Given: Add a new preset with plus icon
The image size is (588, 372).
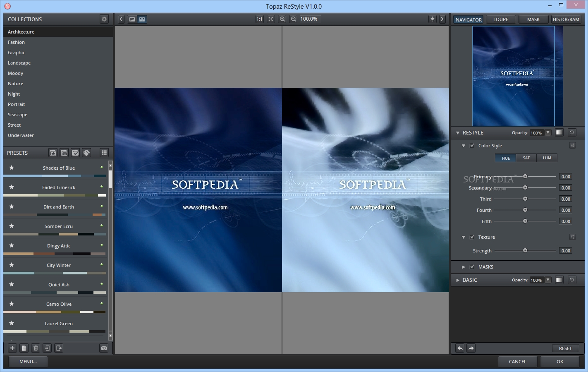Looking at the screenshot, I should coord(12,348).
